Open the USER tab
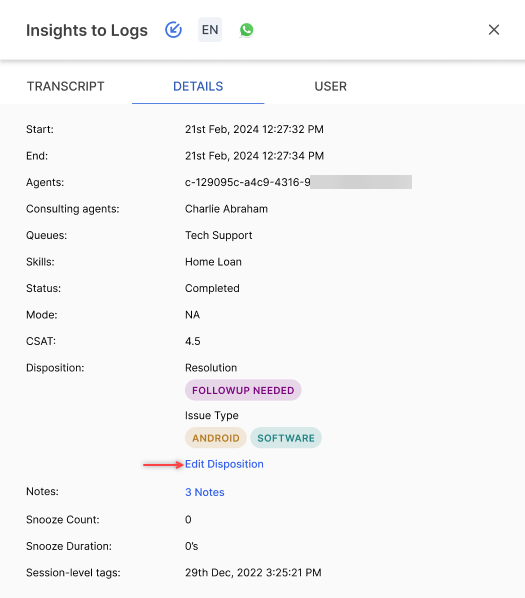The width and height of the screenshot is (525, 598). point(331,87)
